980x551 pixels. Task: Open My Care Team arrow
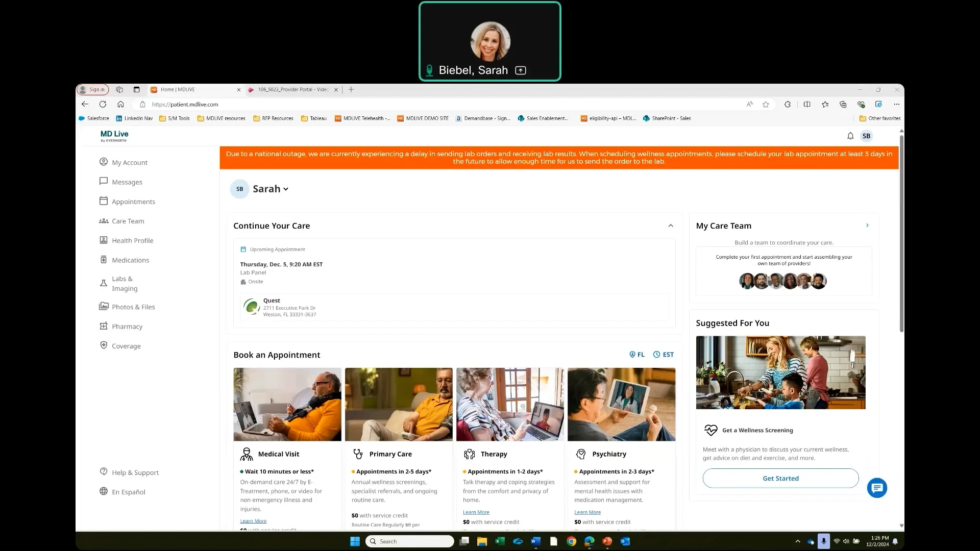tap(867, 226)
